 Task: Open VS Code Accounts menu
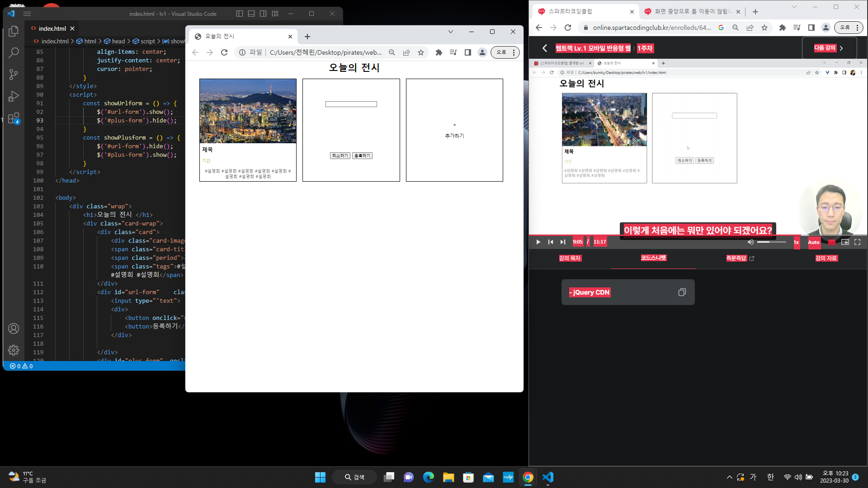click(14, 328)
